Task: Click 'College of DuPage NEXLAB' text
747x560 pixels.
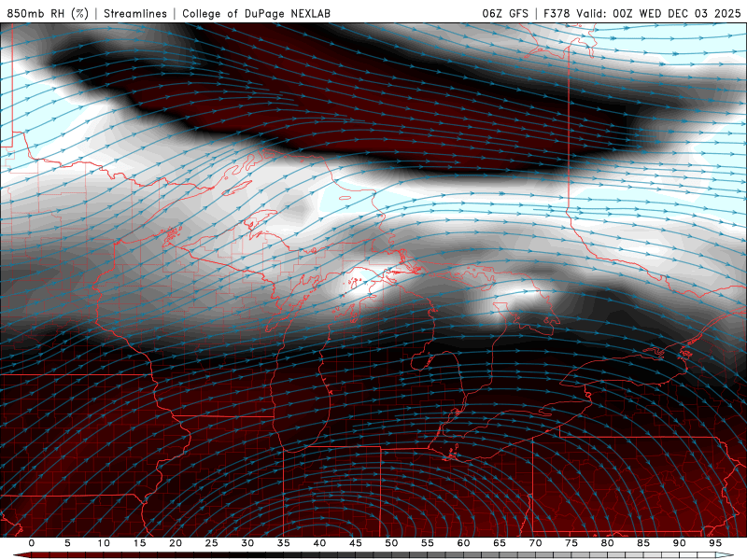Action: coord(256,14)
